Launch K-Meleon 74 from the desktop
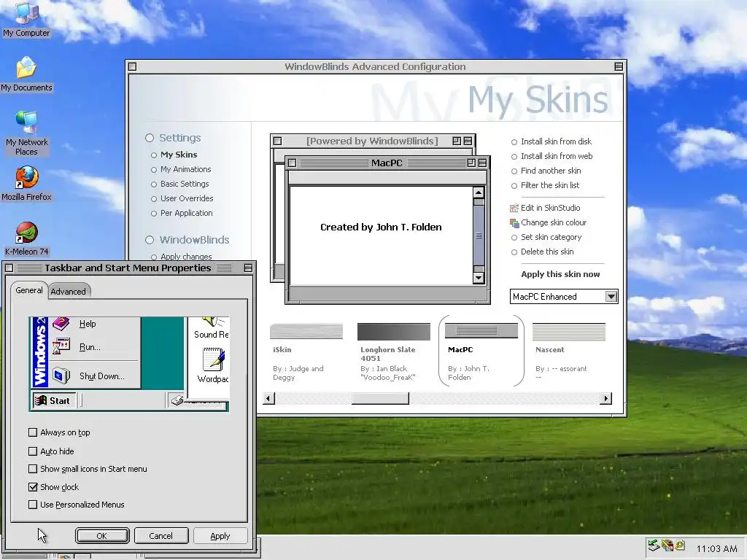 click(x=27, y=238)
